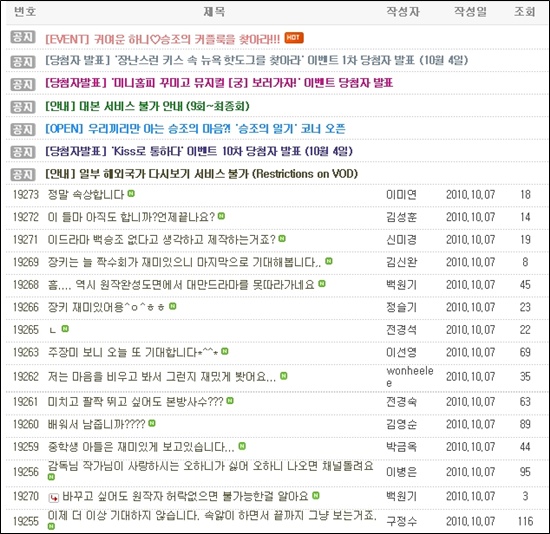Open post 19261 about 본방사수
Screen dimensions: 550x534
[x=135, y=401]
